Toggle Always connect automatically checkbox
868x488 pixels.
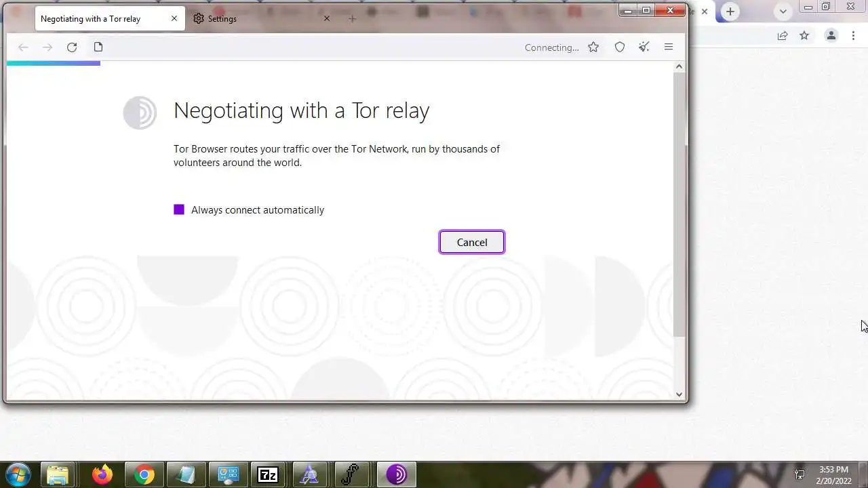tap(179, 210)
